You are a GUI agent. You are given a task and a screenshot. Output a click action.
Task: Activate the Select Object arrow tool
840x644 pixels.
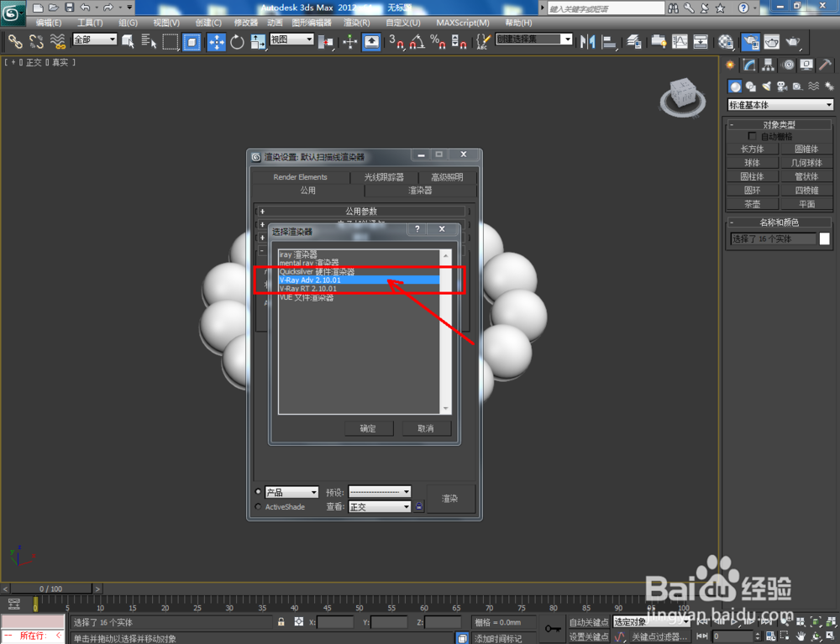pos(129,41)
